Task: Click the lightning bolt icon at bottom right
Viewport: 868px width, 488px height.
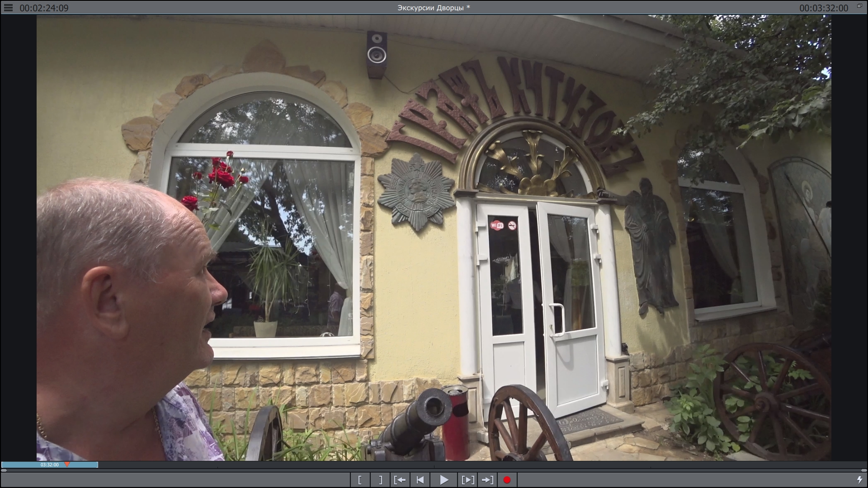Action: [859, 479]
